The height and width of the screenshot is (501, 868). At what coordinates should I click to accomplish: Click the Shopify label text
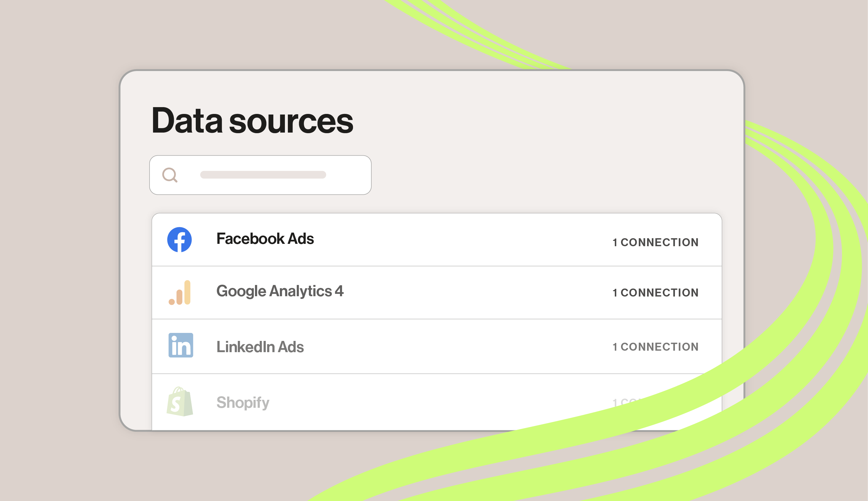(242, 402)
